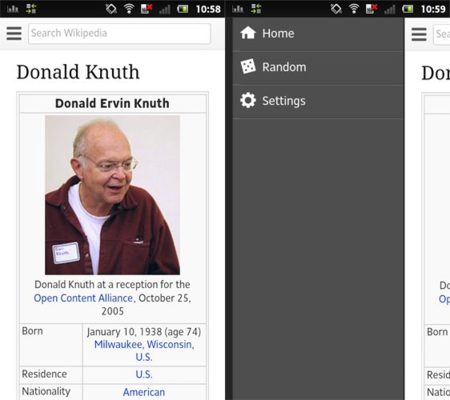Go to Home in navigation drawer

point(318,34)
